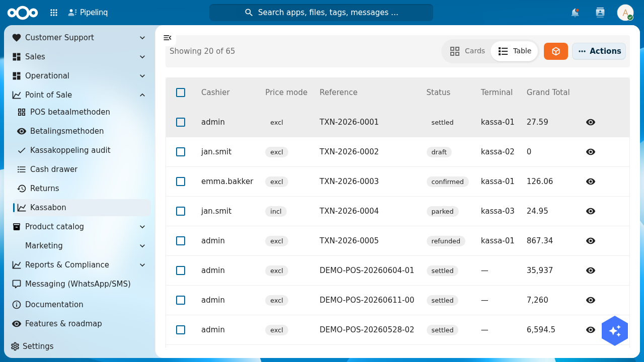Viewport: 644px width, 362px height.
Task: Toggle the select-all checkbox in table header
Action: (x=181, y=93)
